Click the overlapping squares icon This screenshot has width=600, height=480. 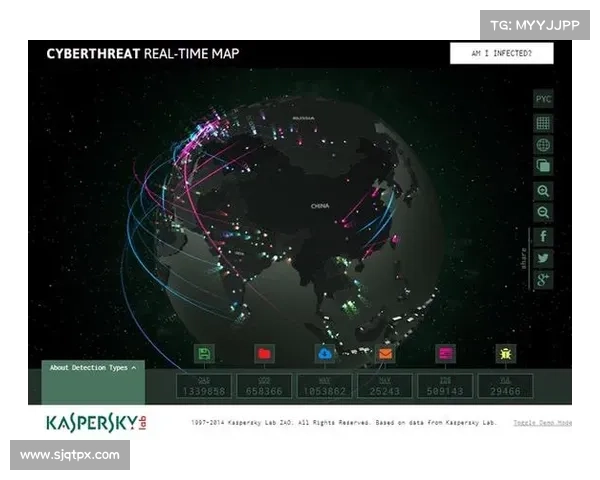(x=543, y=166)
